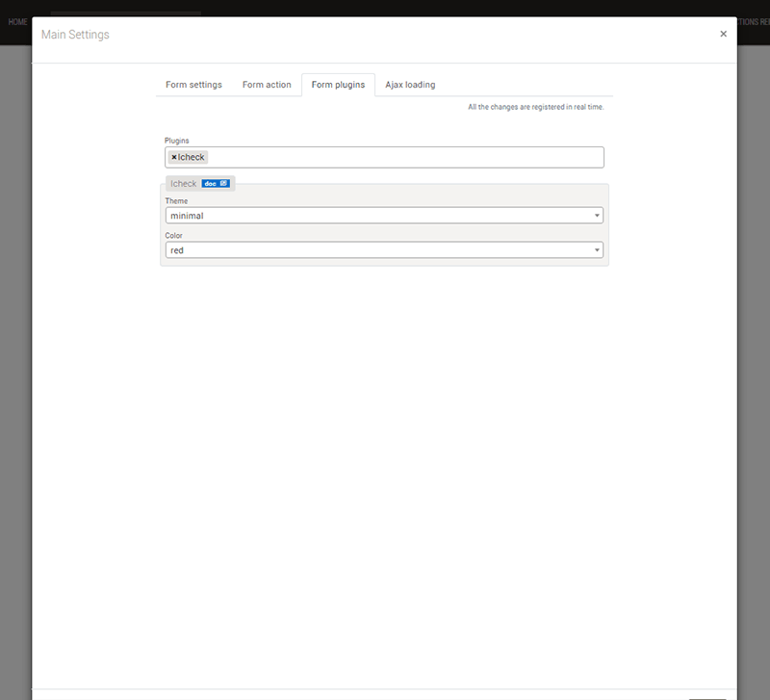Screen dimensions: 770x700
Task: Click the arrow on the Color select
Action: point(597,250)
